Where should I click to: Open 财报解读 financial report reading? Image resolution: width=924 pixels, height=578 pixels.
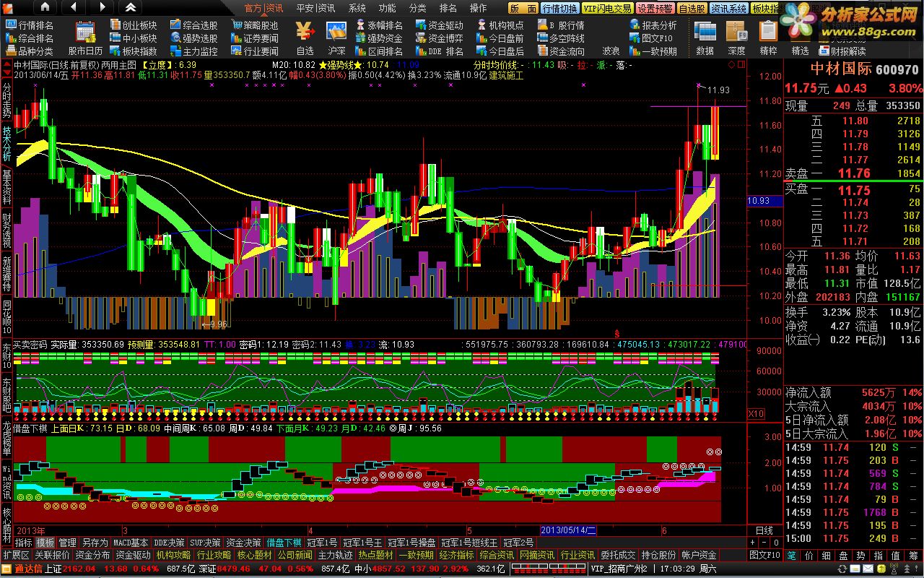pyautogui.click(x=842, y=51)
